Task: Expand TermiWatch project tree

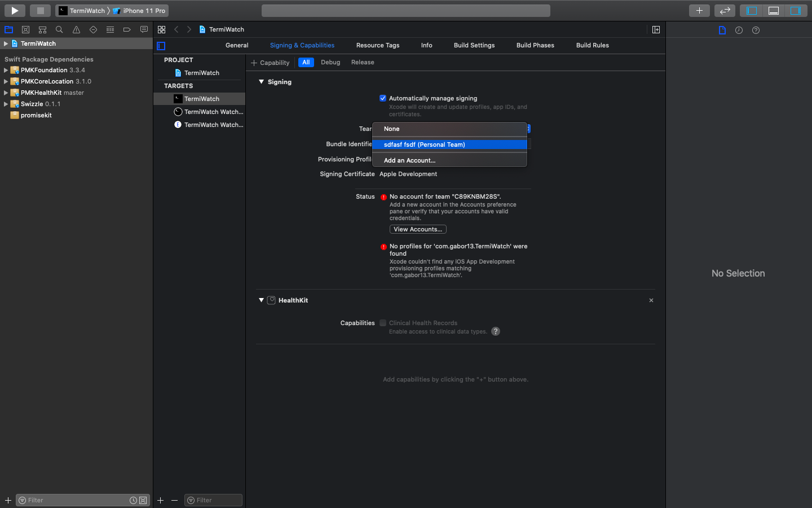Action: click(6, 43)
